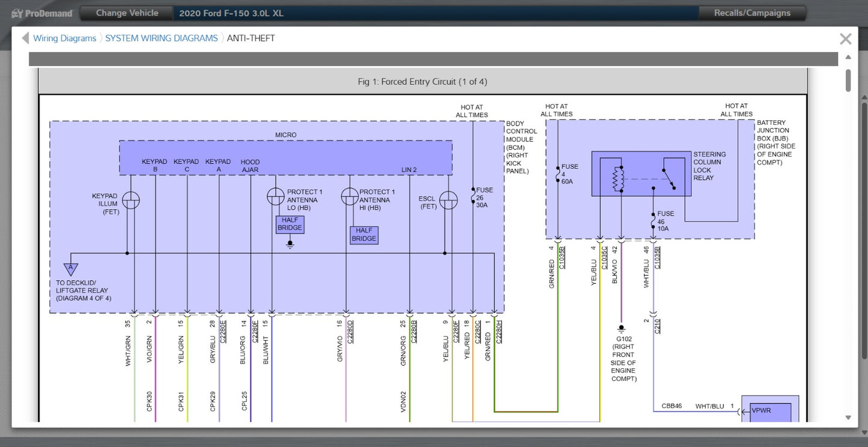Click the scrollbar up arrow
The width and height of the screenshot is (868, 447).
[848, 58]
